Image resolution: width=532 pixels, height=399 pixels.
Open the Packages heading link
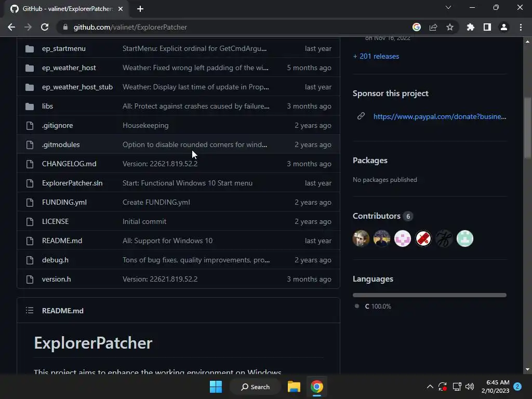click(x=370, y=161)
